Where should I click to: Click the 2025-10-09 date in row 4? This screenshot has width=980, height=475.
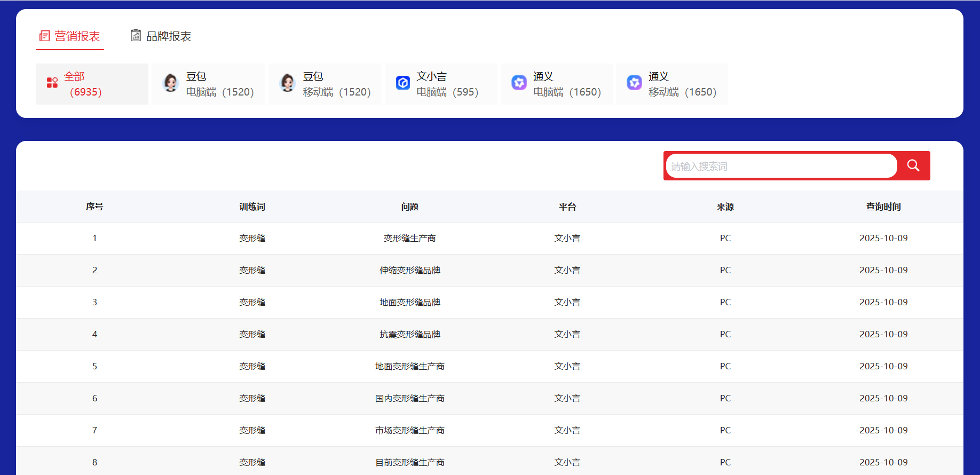883,334
